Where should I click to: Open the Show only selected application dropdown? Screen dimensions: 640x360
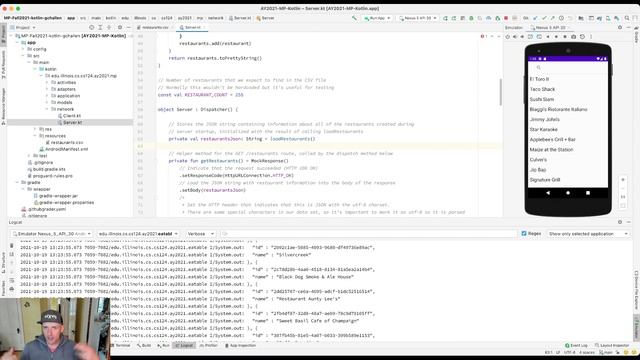pyautogui.click(x=588, y=234)
